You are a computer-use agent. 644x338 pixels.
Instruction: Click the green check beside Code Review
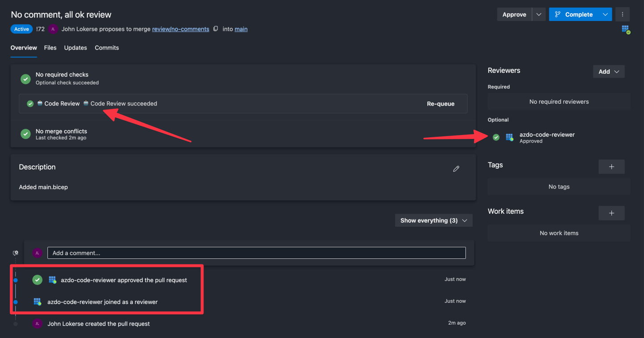30,103
